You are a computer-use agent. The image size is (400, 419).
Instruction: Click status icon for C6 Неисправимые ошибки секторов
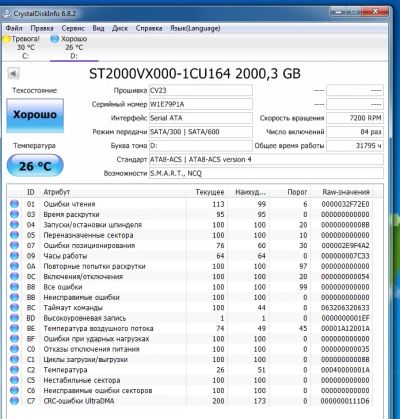(x=14, y=390)
